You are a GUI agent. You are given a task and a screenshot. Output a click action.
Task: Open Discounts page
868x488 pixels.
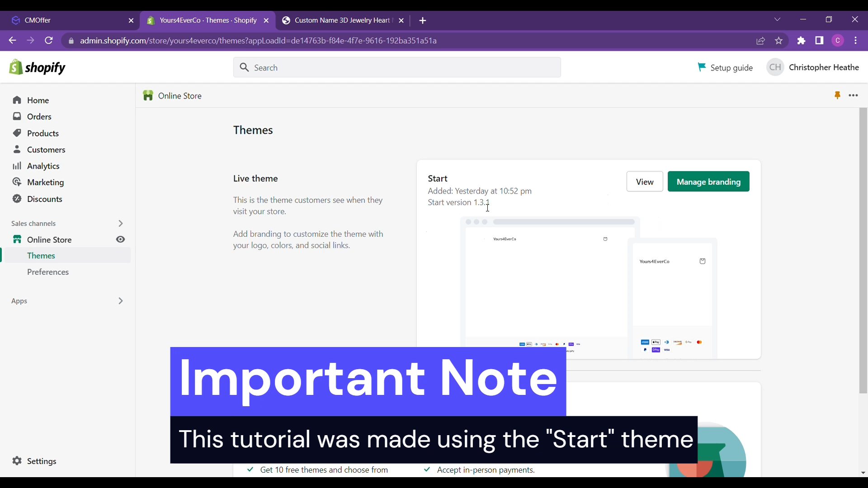click(x=45, y=199)
